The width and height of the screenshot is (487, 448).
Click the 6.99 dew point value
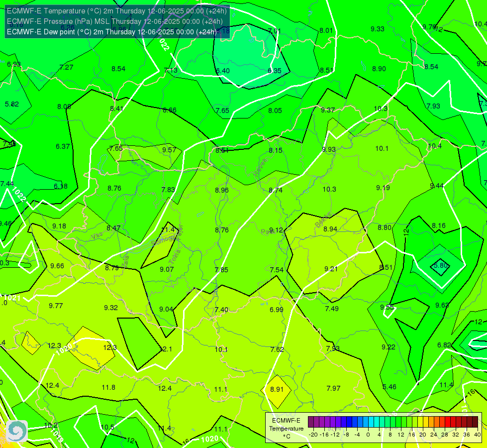(x=277, y=310)
